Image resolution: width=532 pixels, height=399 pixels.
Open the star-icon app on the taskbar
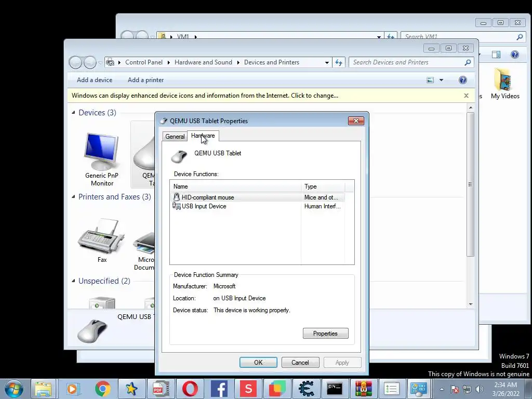point(131,389)
